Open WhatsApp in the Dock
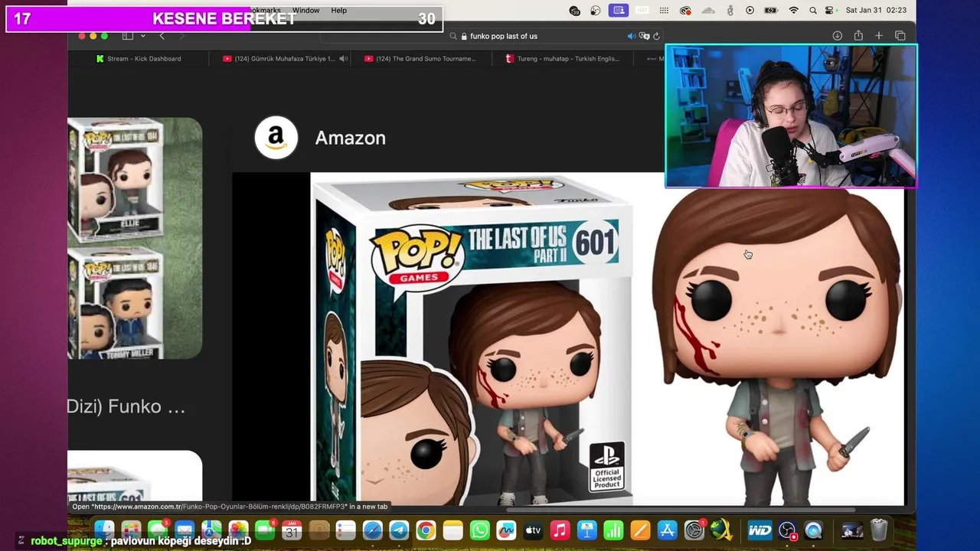The height and width of the screenshot is (551, 980). 479,530
